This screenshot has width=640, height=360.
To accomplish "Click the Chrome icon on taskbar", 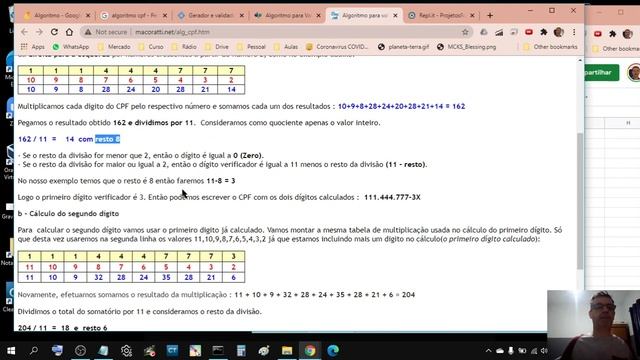I will click(310, 350).
